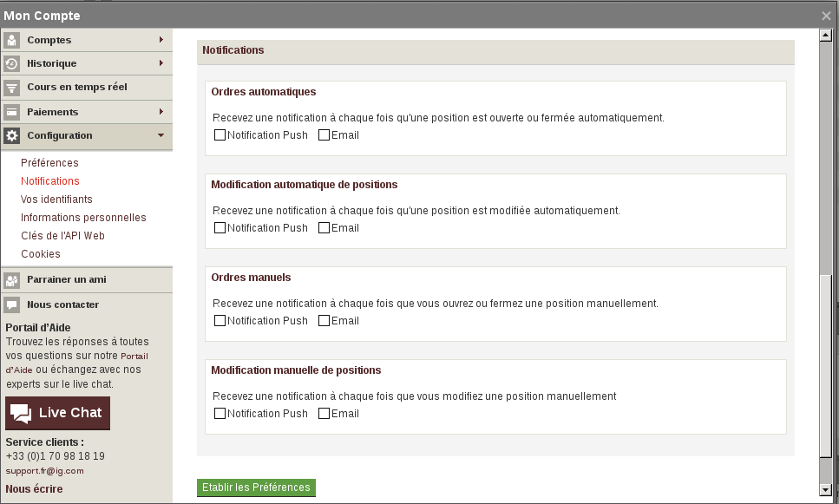Start a Live Chat session
Image resolution: width=839 pixels, height=504 pixels.
[x=58, y=413]
